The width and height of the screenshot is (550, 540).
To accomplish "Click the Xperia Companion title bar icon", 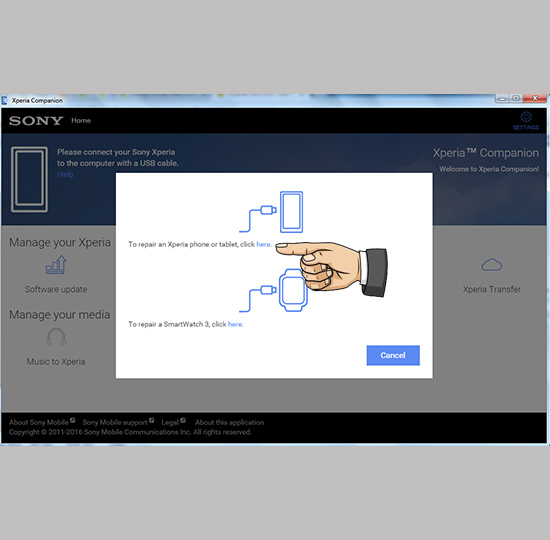I will [x=5, y=101].
